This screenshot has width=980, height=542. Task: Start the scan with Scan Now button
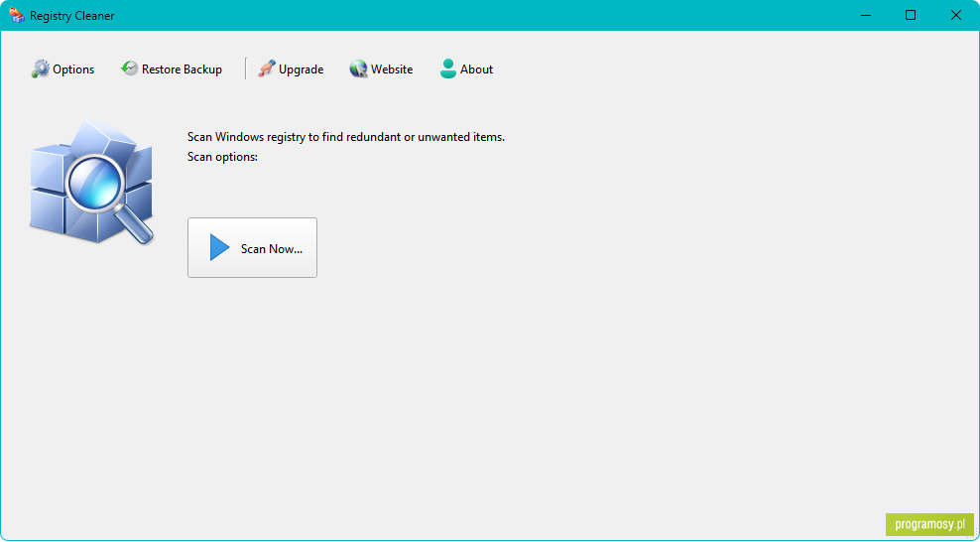pyautogui.click(x=253, y=247)
